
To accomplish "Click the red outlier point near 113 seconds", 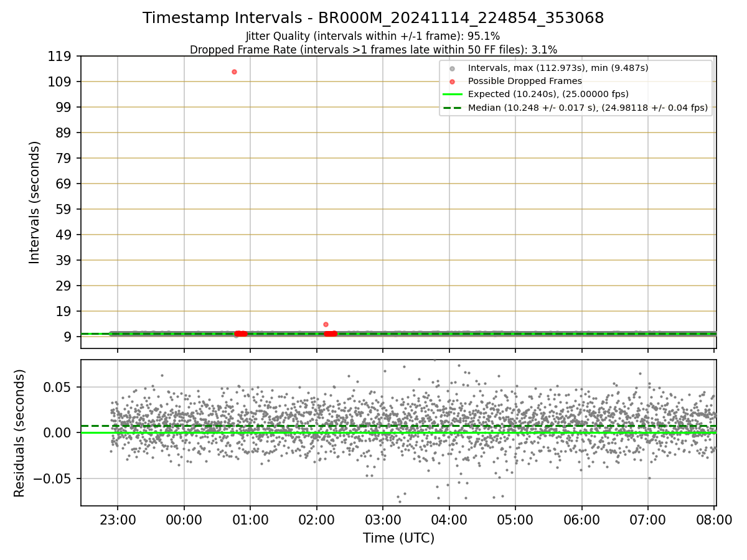I will pos(234,72).
